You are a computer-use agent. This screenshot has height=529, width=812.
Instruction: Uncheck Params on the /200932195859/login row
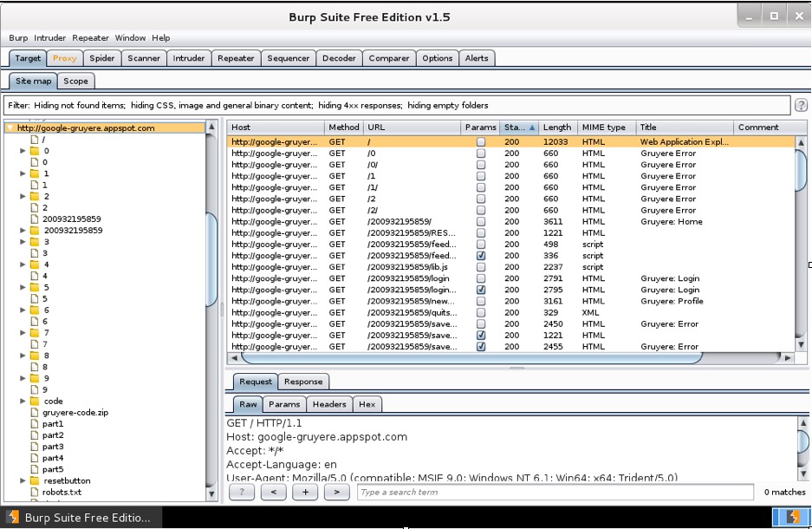pyautogui.click(x=480, y=290)
